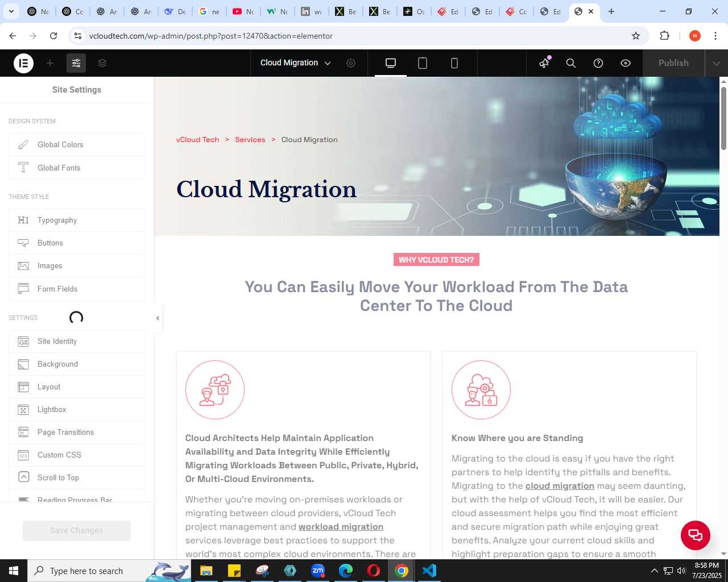
Task: Open Global Colors settings
Action: point(77,145)
